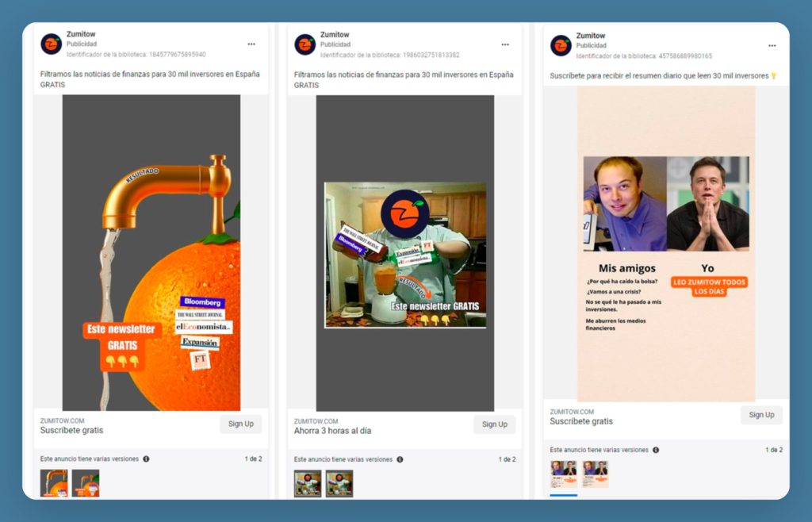Click 'Suscríbete para recibir el resumen diario' caption
The height and width of the screenshot is (522, 812).
664,75
